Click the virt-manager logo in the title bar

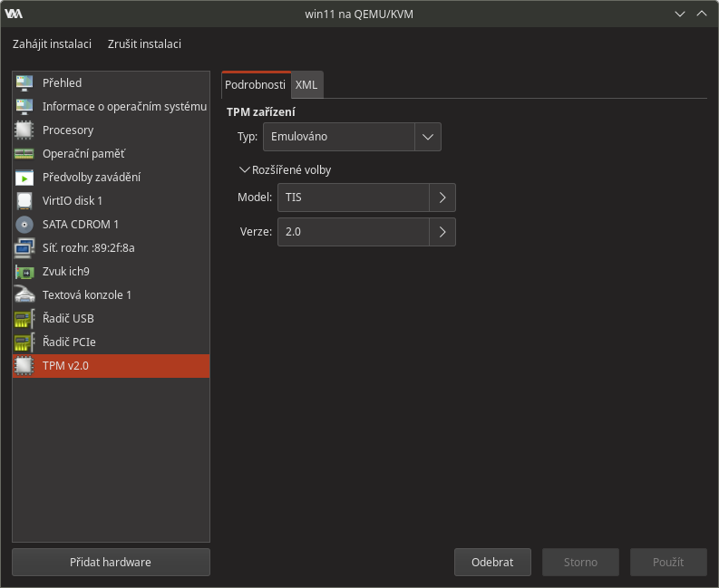[x=14, y=14]
